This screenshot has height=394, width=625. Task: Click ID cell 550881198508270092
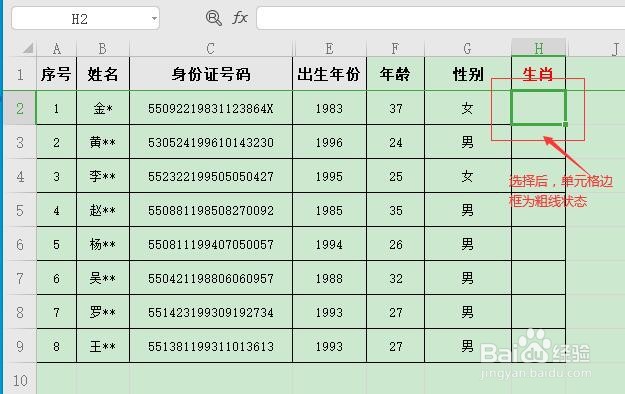click(x=211, y=210)
